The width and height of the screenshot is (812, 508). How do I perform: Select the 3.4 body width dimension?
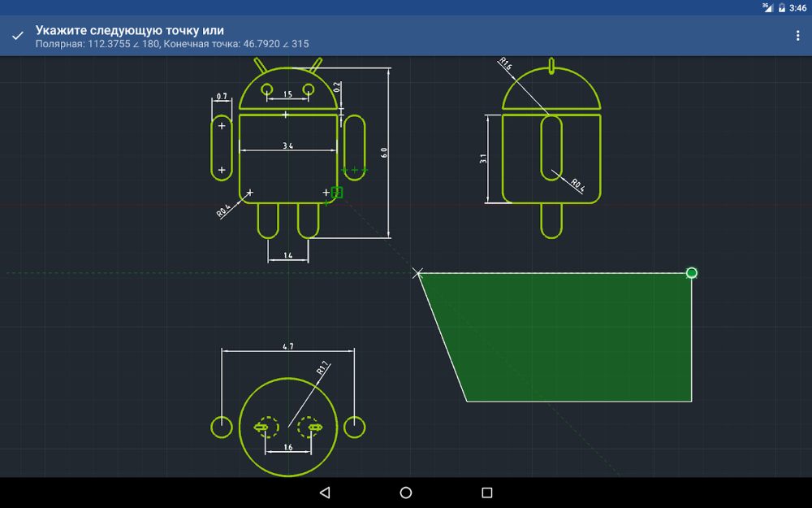coord(287,145)
